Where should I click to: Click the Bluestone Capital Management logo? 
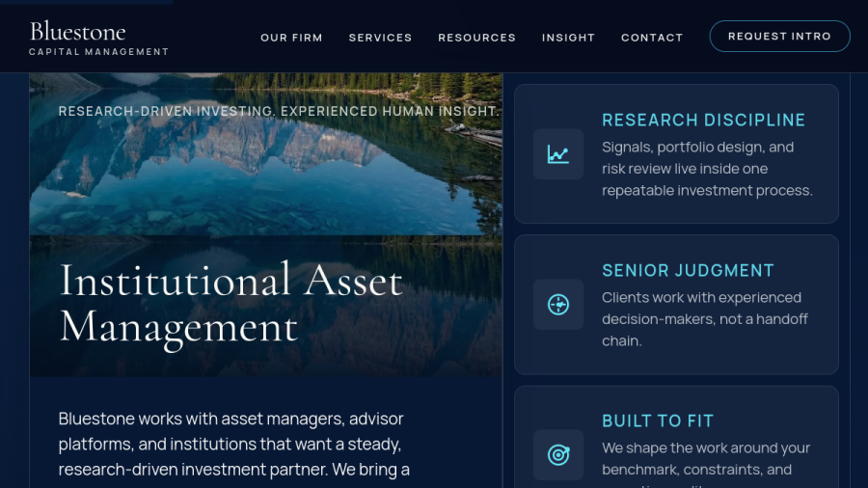98,38
